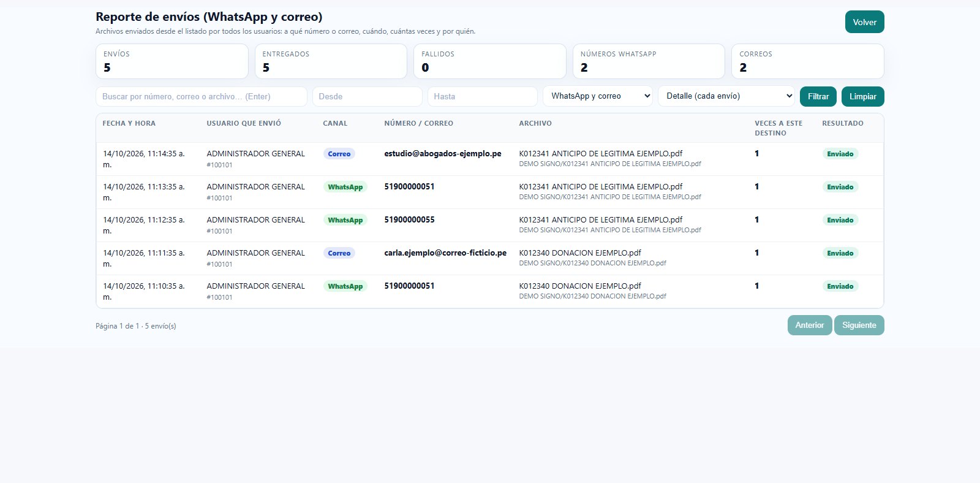Viewport: 980px width, 483px height.
Task: Select number 51900000051 in the 11:13:35 row
Action: tap(409, 186)
